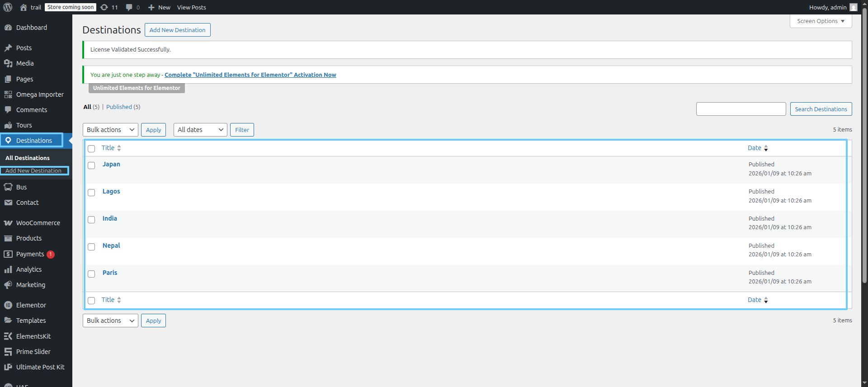Click the Add New Destination button beside heading
Screen dimensions: 868x387
(x=177, y=30)
